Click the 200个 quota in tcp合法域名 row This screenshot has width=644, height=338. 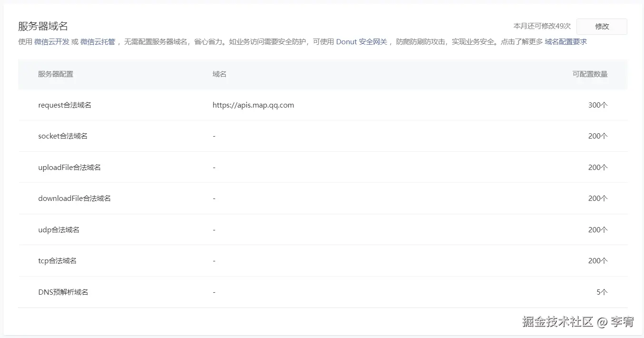click(x=598, y=261)
